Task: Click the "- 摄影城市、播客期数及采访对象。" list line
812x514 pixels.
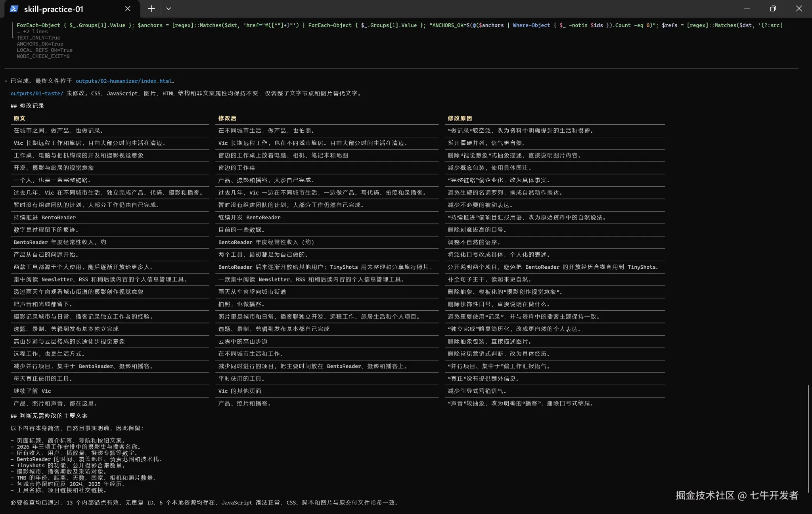Action: pos(59,472)
